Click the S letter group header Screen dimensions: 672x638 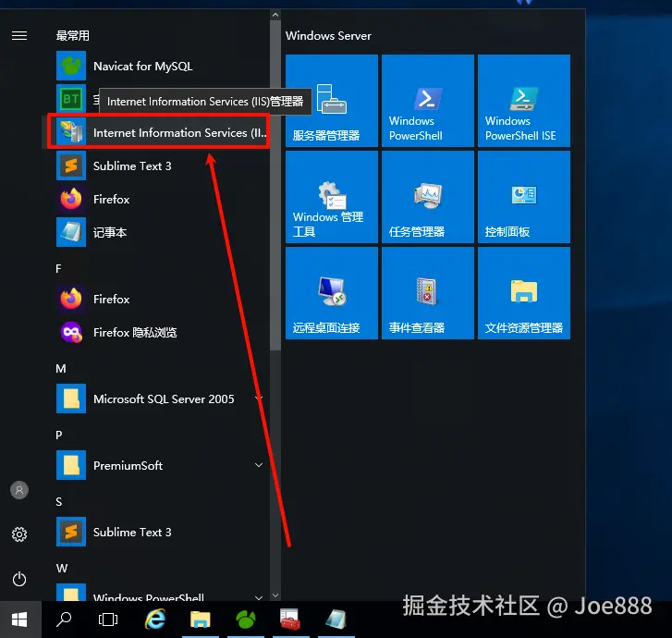coord(59,502)
